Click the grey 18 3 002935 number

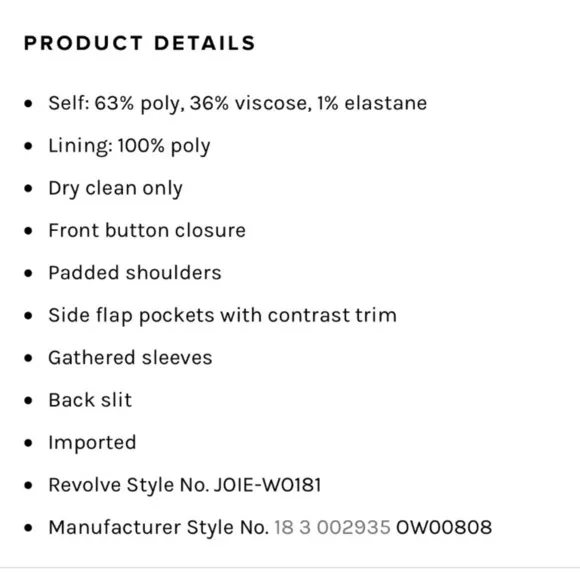point(332,527)
